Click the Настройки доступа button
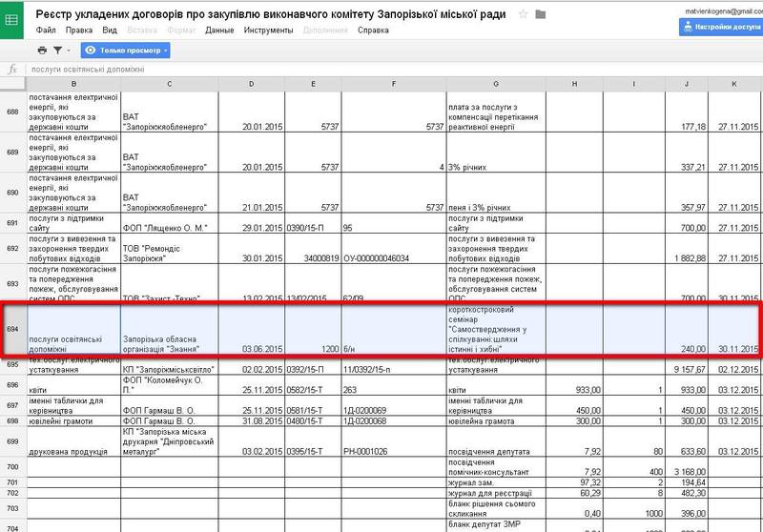This screenshot has height=532, width=763. pyautogui.click(x=721, y=27)
